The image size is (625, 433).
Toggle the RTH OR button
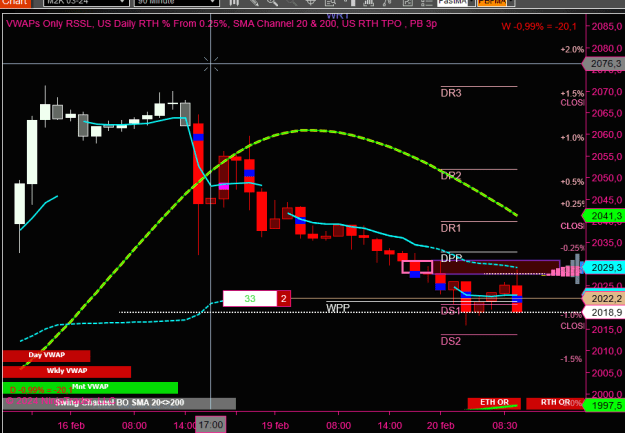(x=555, y=403)
